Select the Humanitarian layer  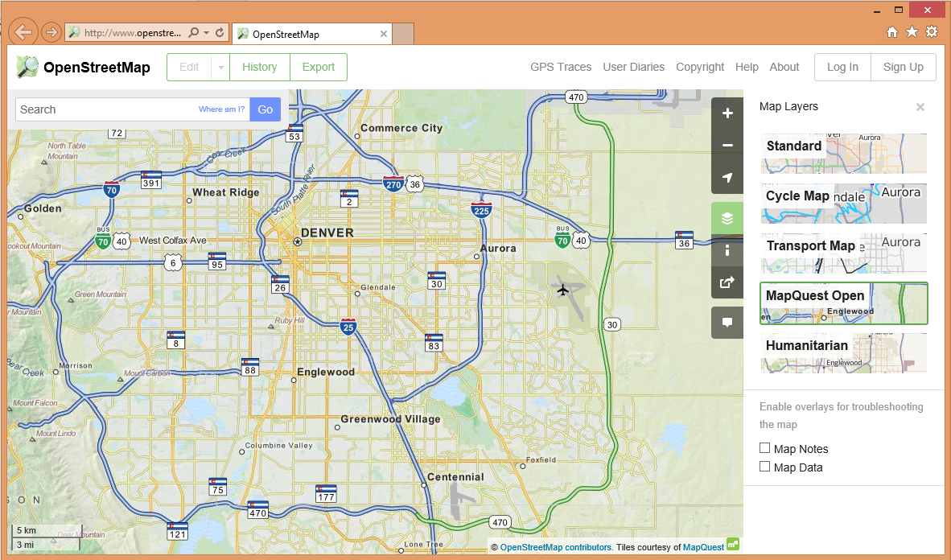844,352
